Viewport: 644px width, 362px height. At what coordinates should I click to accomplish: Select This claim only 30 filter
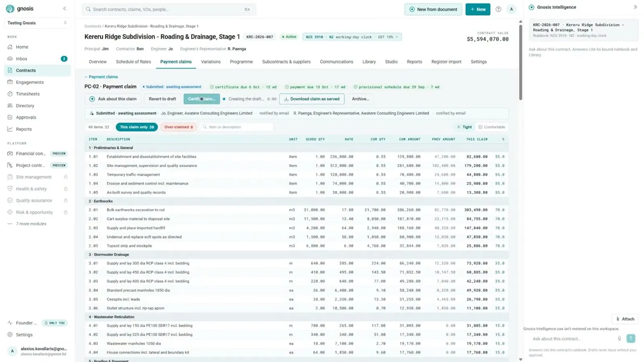(137, 127)
